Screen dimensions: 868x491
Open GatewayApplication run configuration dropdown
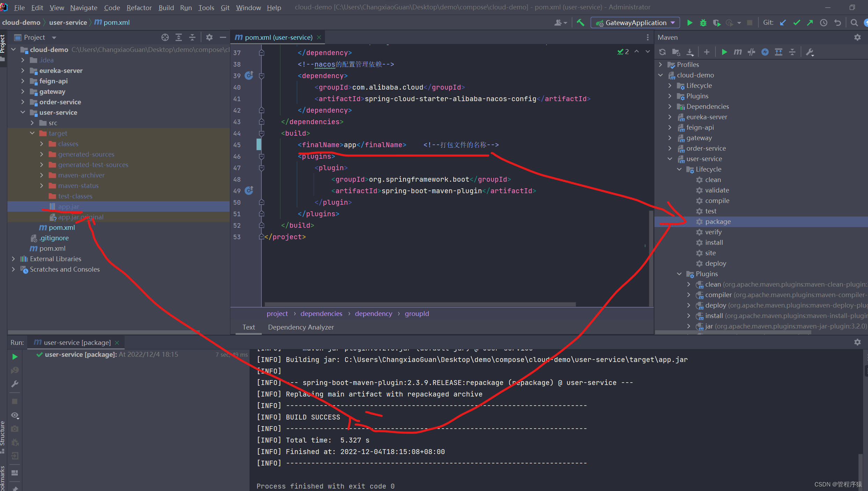(635, 23)
